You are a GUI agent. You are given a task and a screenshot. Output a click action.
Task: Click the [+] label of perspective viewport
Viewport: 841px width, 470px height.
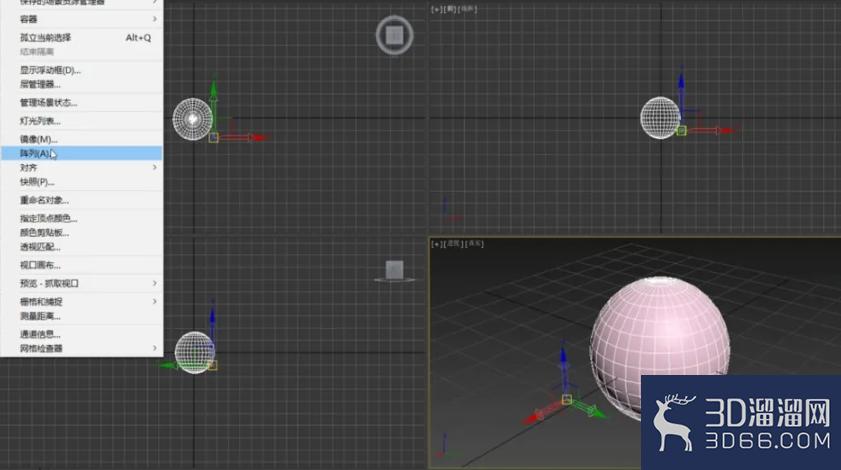437,244
